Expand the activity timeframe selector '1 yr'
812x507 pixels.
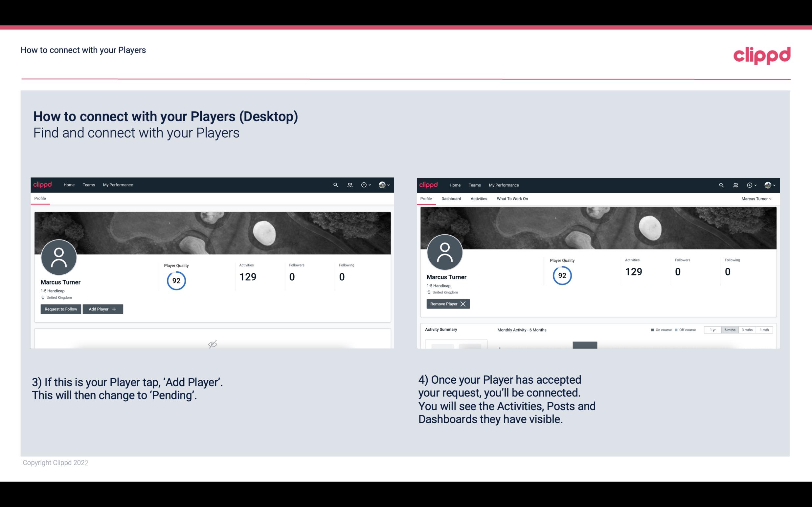(x=712, y=329)
